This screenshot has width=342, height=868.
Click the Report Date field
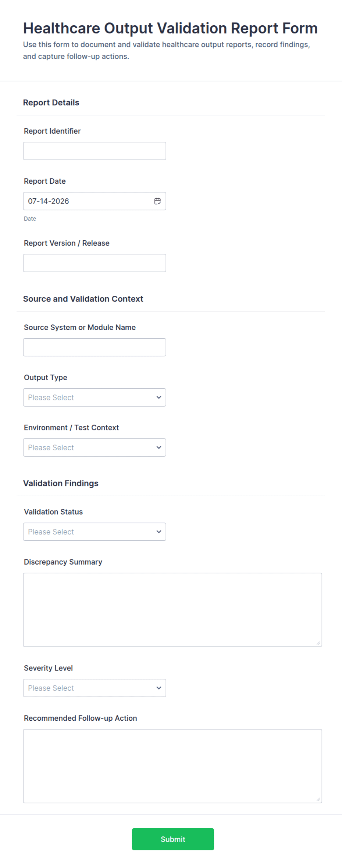(x=95, y=201)
